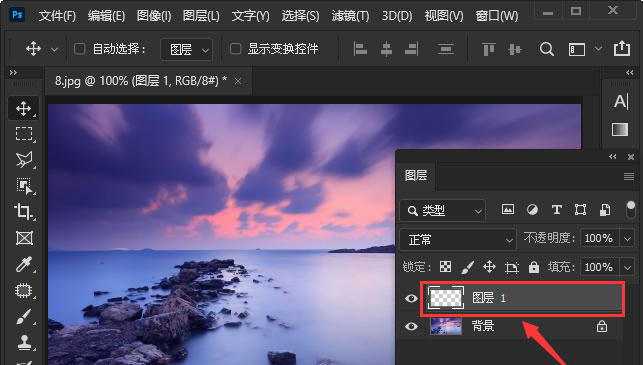Select the Polygonal Lasso tool
The height and width of the screenshot is (365, 643).
tap(23, 160)
